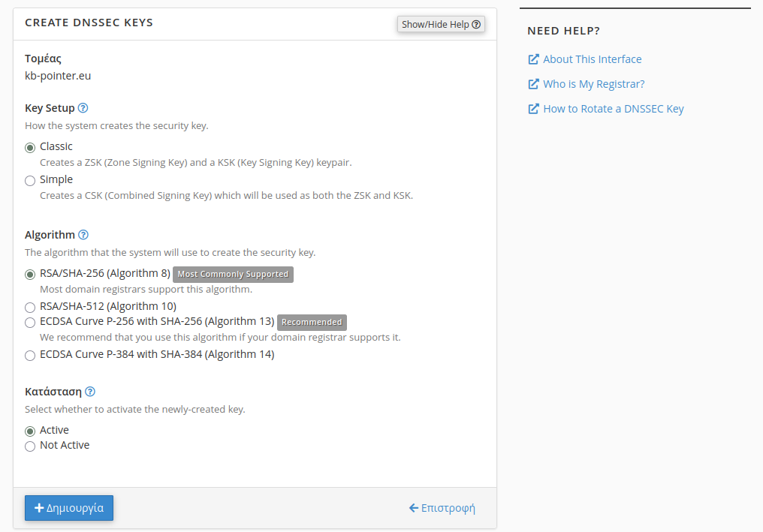Select RSA/SHA-256 (Algorithm 8)
The image size is (763, 532).
(30, 274)
